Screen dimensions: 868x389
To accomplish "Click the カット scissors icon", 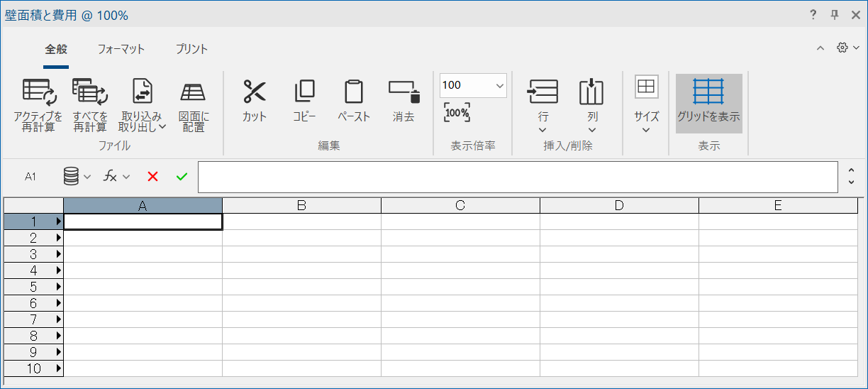I will coord(254,92).
